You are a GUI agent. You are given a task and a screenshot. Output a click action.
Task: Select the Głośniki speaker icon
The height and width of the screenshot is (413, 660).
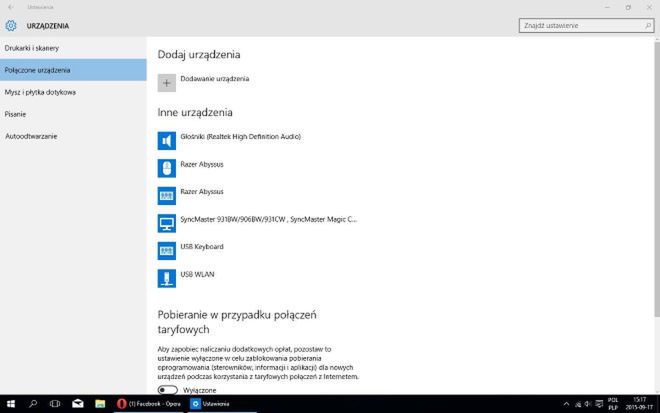tap(167, 141)
